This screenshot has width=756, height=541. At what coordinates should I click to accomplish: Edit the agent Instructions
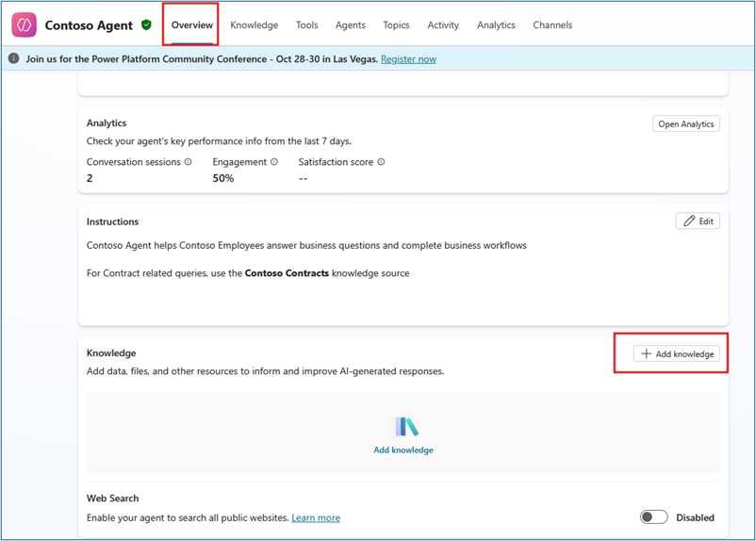[x=698, y=221]
